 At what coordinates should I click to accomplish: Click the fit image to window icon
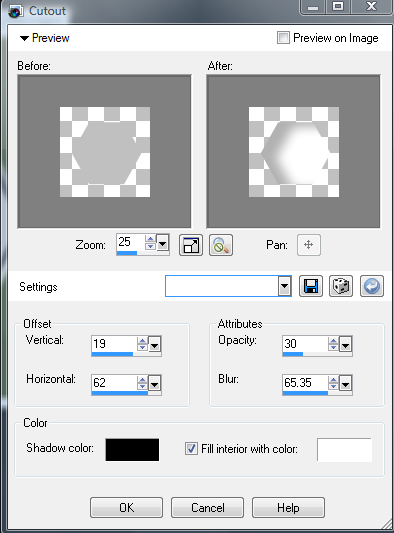coord(191,245)
